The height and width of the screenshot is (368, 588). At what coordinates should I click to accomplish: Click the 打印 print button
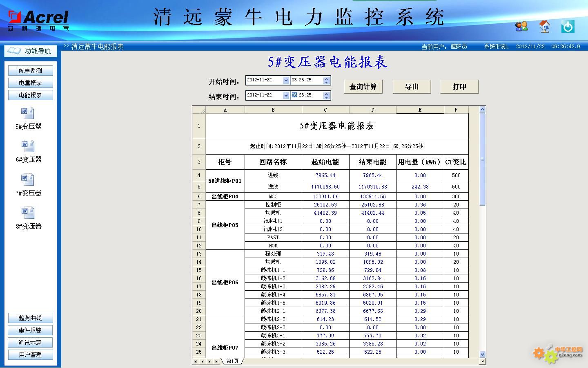pos(459,87)
